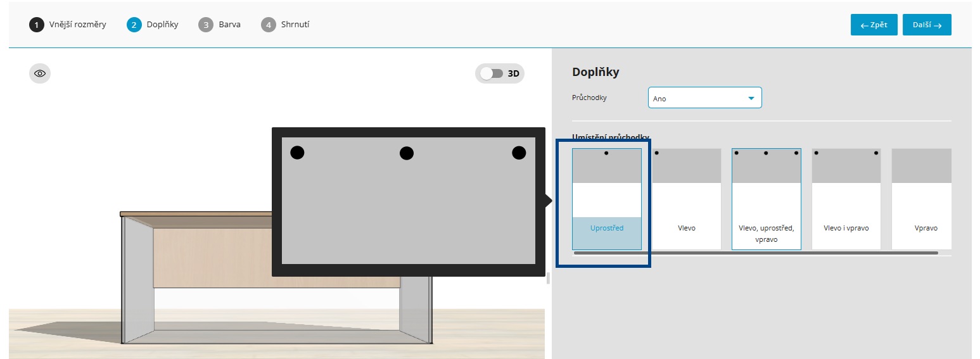The width and height of the screenshot is (980, 359).
Task: Select the Vlevo grommet placement
Action: point(687,199)
